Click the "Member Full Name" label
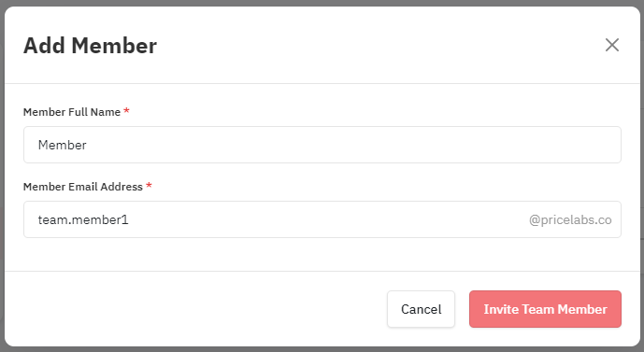The height and width of the screenshot is (352, 644). (72, 112)
